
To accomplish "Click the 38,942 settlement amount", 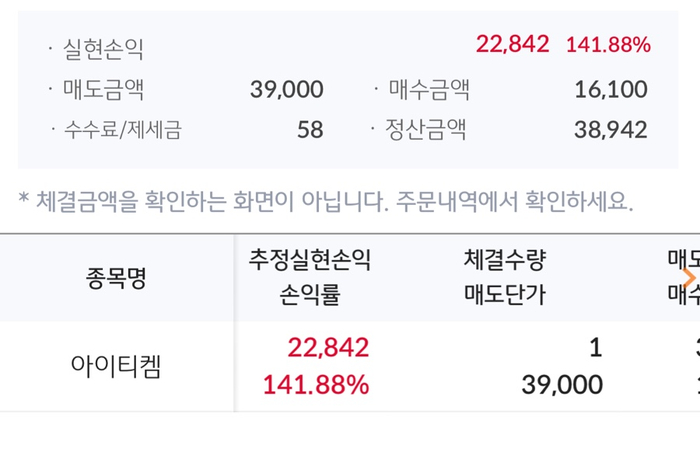I will pyautogui.click(x=610, y=129).
